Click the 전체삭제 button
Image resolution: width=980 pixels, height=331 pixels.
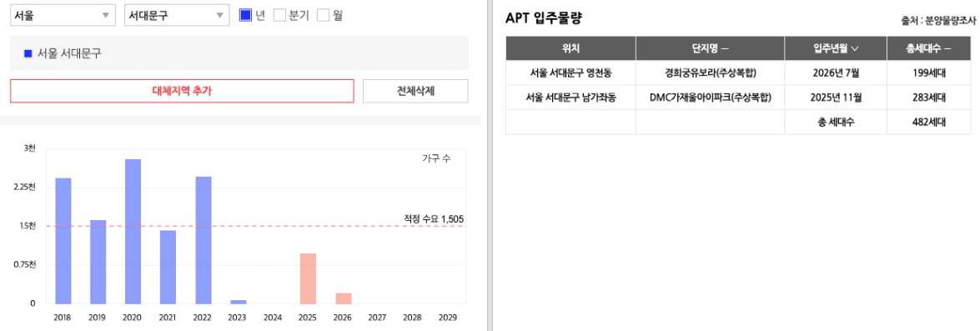tap(415, 91)
